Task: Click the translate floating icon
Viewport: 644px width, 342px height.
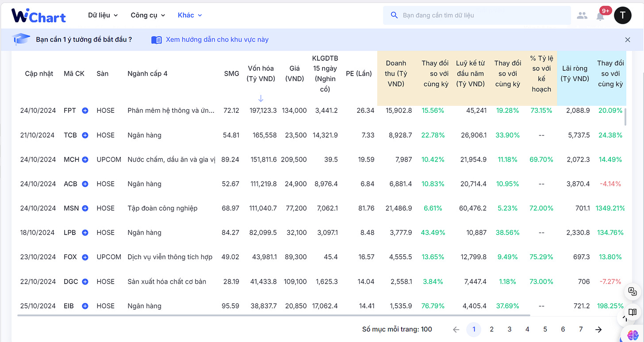Action: point(632,292)
